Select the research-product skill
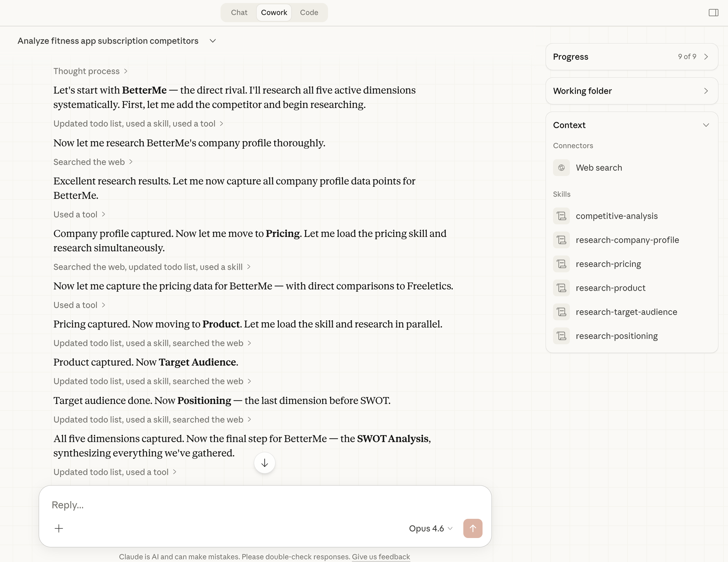The height and width of the screenshot is (562, 728). [x=610, y=288]
